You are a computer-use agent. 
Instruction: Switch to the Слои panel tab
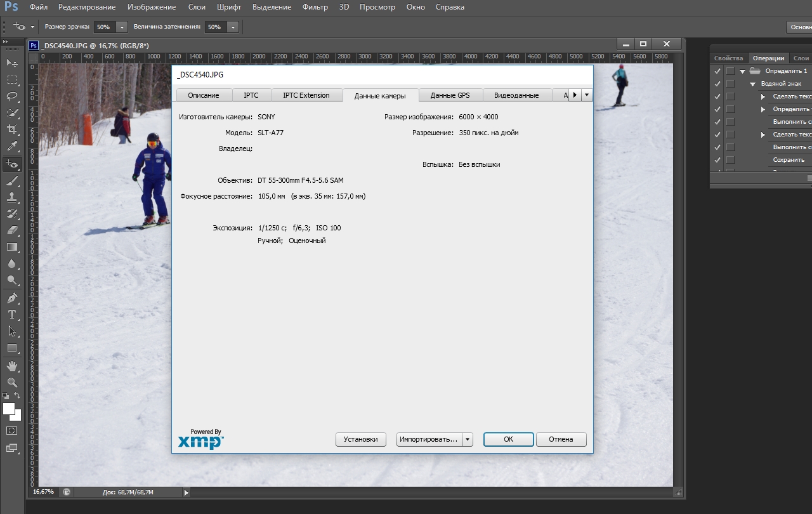click(x=801, y=58)
